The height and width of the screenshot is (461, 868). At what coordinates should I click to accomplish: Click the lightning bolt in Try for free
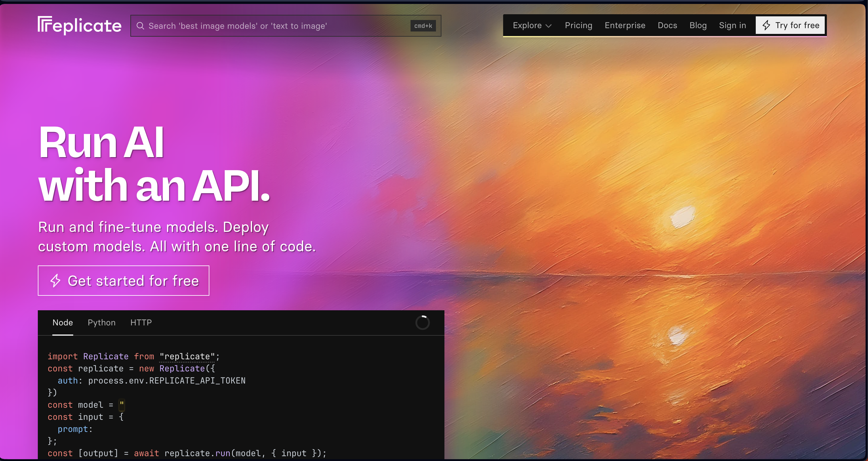click(x=766, y=25)
